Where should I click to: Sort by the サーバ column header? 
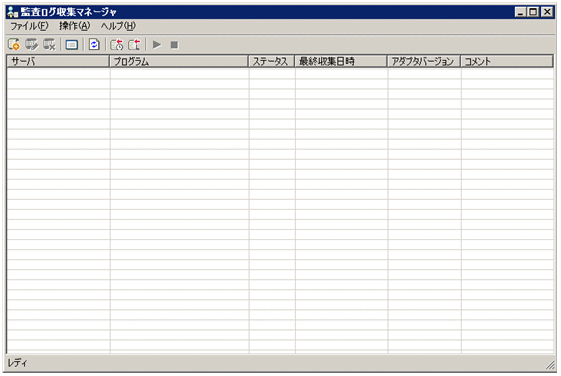(58, 61)
